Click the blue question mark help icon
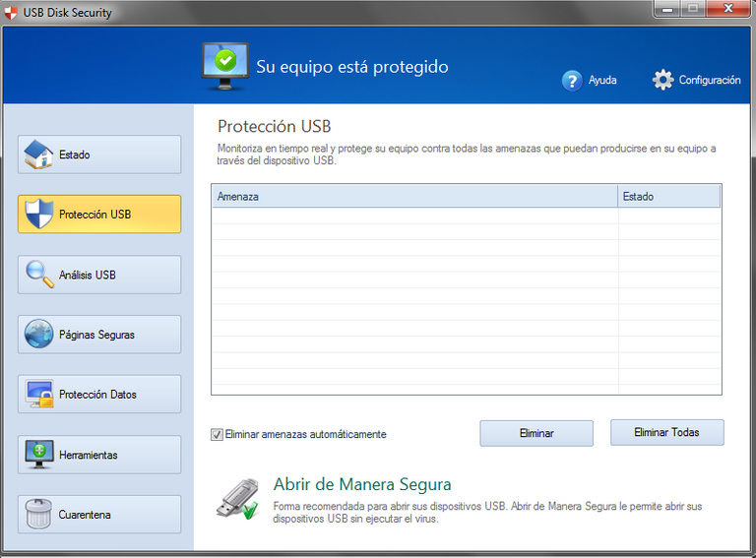Screen dimensions: 756x558 [x=572, y=81]
